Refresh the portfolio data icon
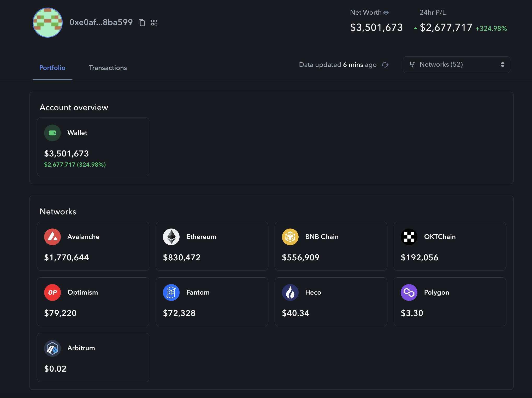The width and height of the screenshot is (532, 398). click(x=385, y=65)
